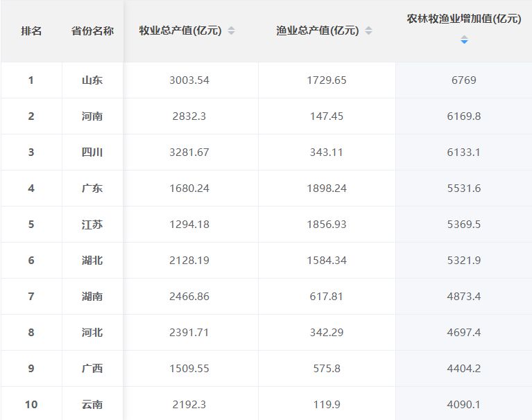
Task: Select province 广西 cell
Action: 92,369
